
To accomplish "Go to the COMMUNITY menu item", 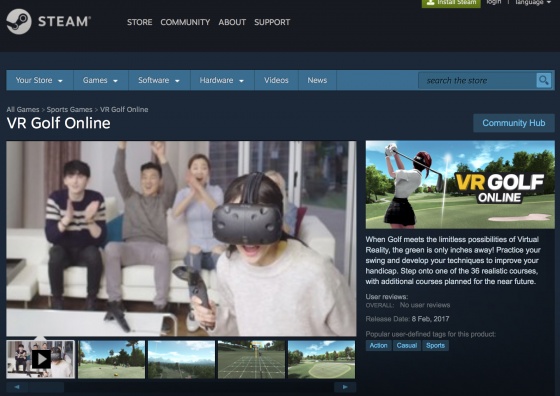I will (x=185, y=22).
